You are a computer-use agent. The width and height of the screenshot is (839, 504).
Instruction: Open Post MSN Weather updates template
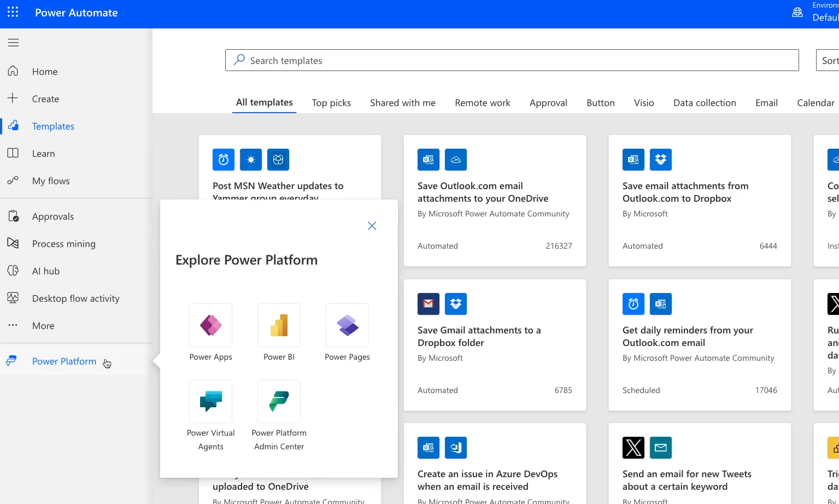pyautogui.click(x=290, y=168)
